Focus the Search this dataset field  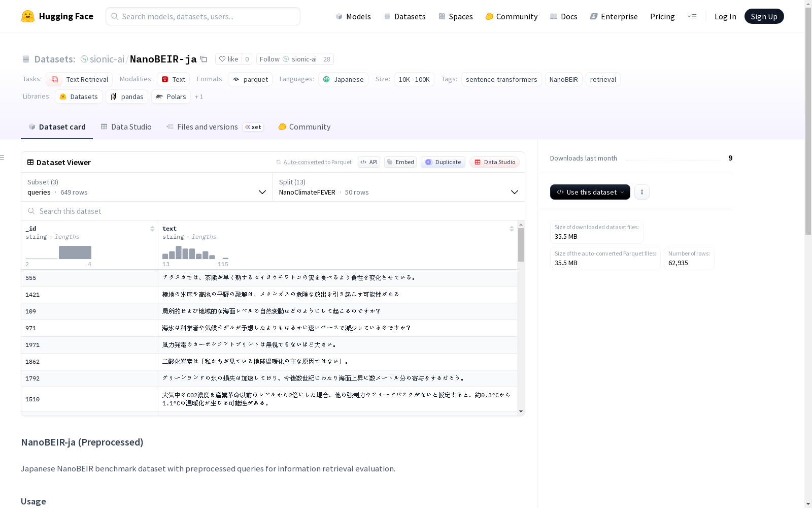coord(273,211)
